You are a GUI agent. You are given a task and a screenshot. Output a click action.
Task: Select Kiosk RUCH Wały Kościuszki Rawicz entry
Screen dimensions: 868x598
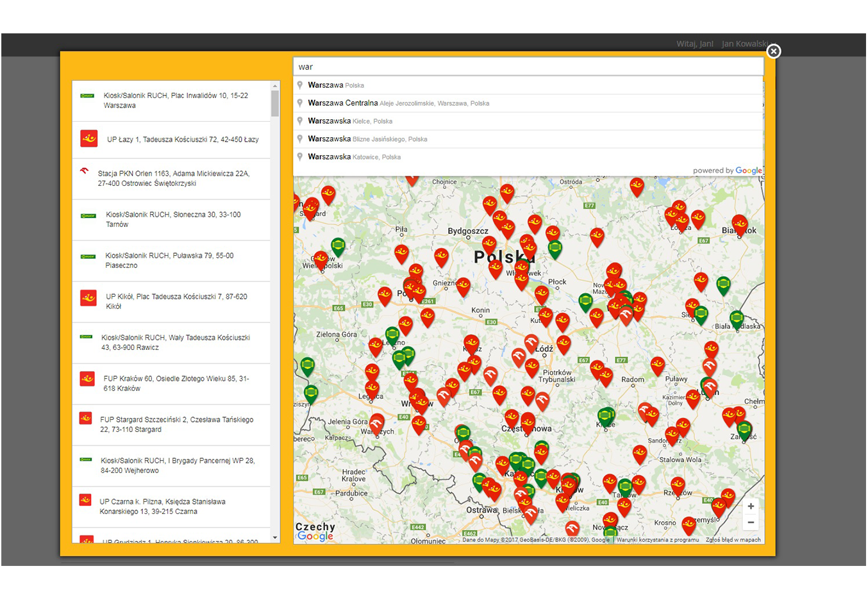click(171, 343)
